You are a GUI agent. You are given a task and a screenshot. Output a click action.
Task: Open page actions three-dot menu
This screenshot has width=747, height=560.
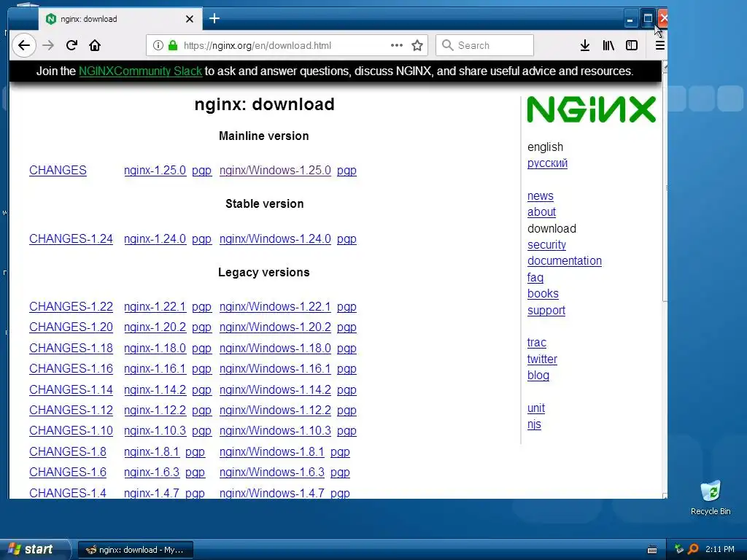tap(396, 45)
